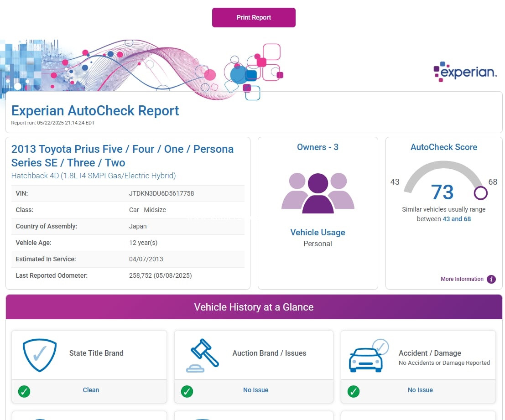The height and width of the screenshot is (420, 505).
Task: Select the State Title Brand shield icon
Action: [40, 355]
